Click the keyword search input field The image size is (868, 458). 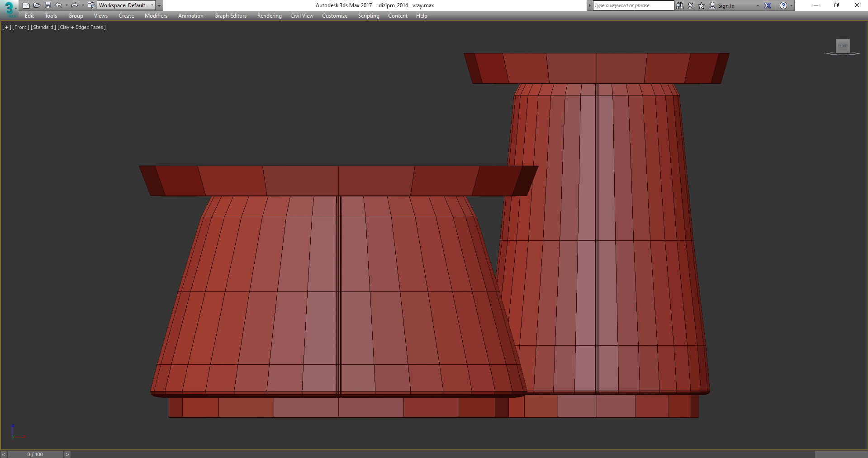(x=633, y=5)
